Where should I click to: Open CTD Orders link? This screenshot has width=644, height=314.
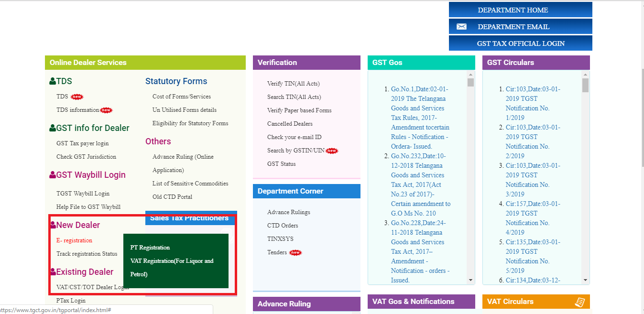pos(283,226)
